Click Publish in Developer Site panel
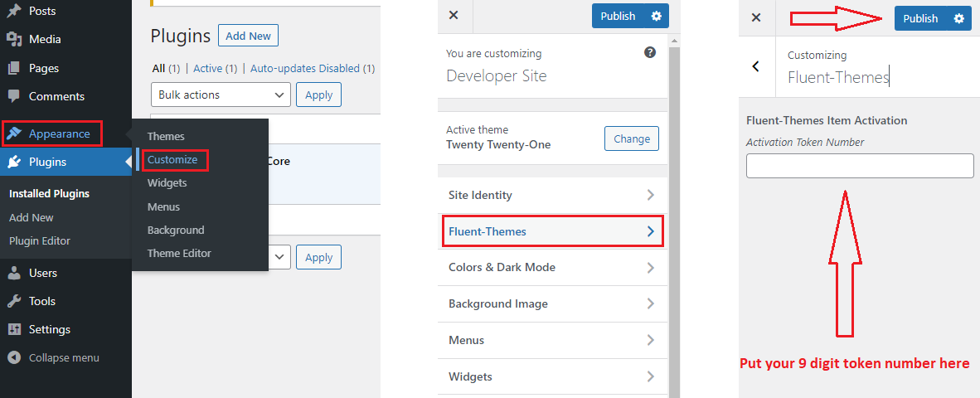 619,17
